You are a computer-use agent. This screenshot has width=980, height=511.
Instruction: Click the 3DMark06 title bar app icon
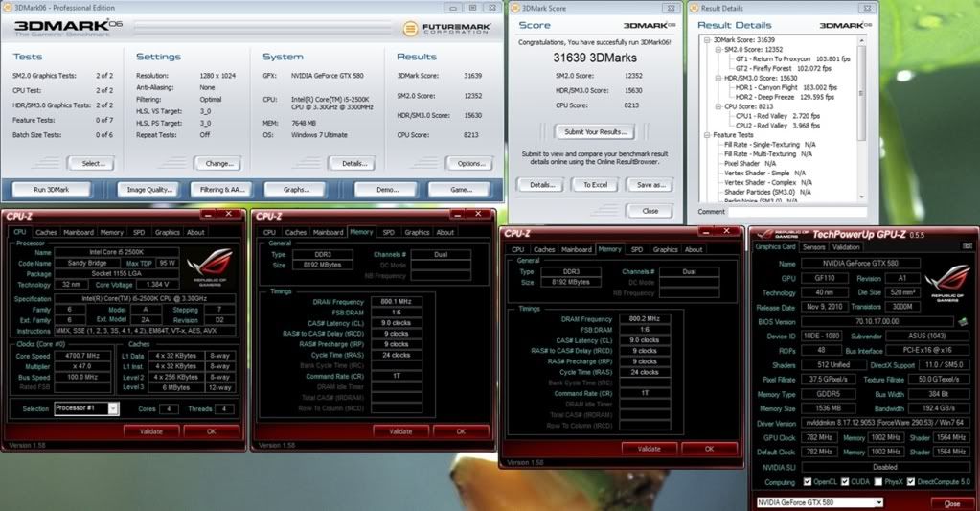(8, 8)
